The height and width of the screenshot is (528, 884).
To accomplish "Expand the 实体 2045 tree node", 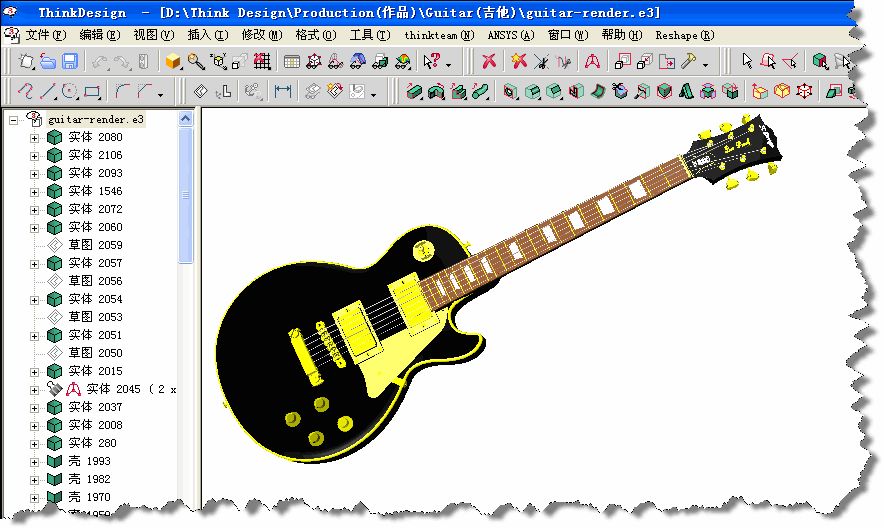I will point(34,389).
